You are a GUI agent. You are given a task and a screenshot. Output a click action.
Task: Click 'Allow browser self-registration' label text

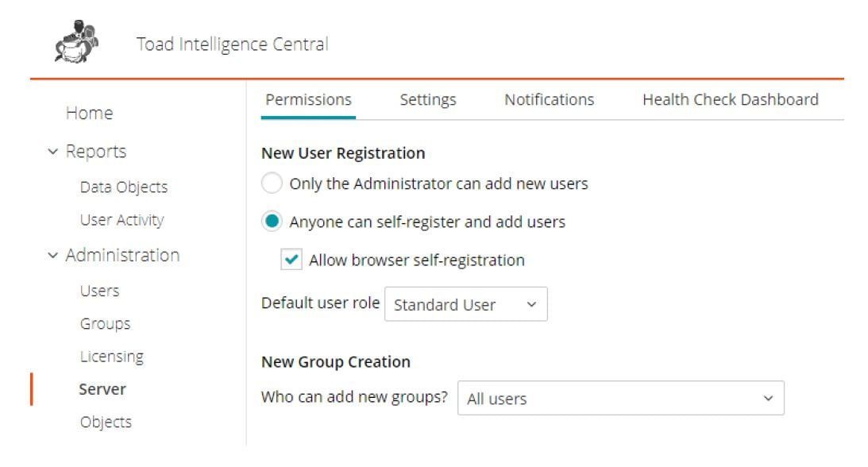(417, 260)
